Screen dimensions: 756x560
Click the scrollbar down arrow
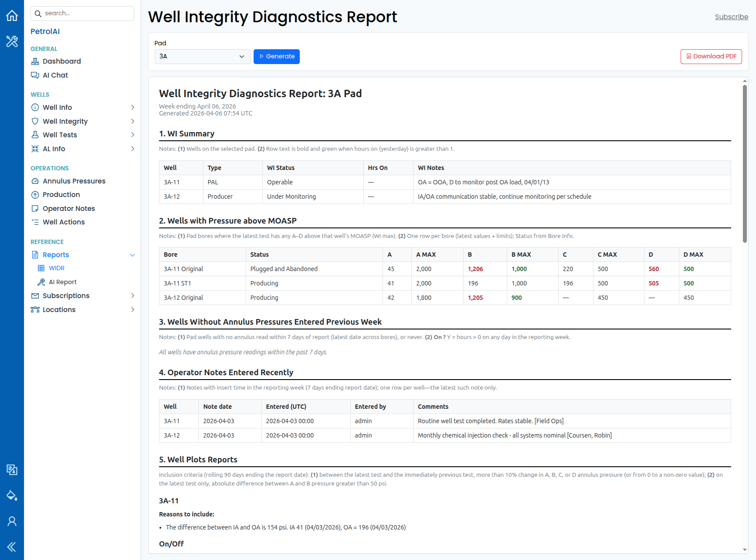tap(745, 550)
